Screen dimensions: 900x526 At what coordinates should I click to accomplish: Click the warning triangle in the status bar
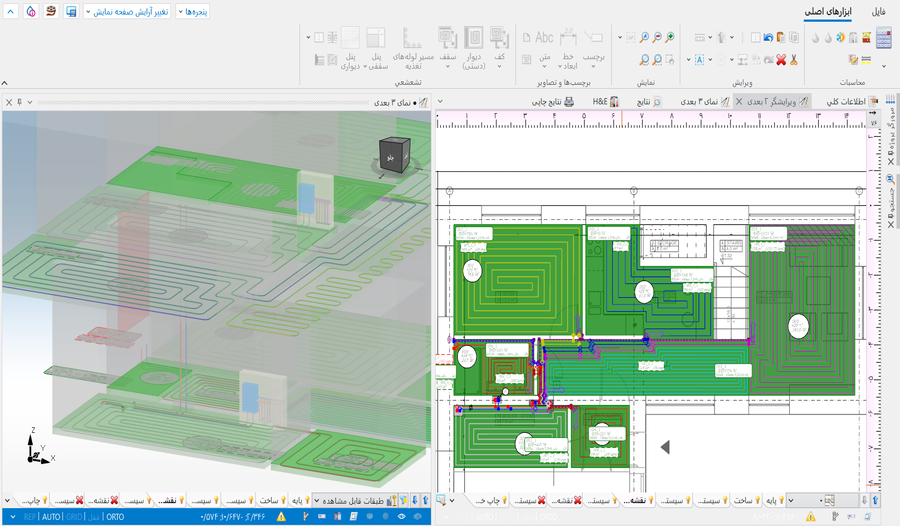pyautogui.click(x=281, y=517)
